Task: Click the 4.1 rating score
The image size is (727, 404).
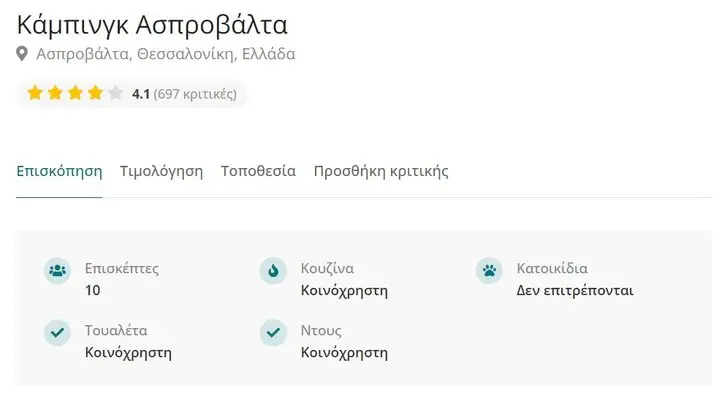Action: click(x=140, y=94)
